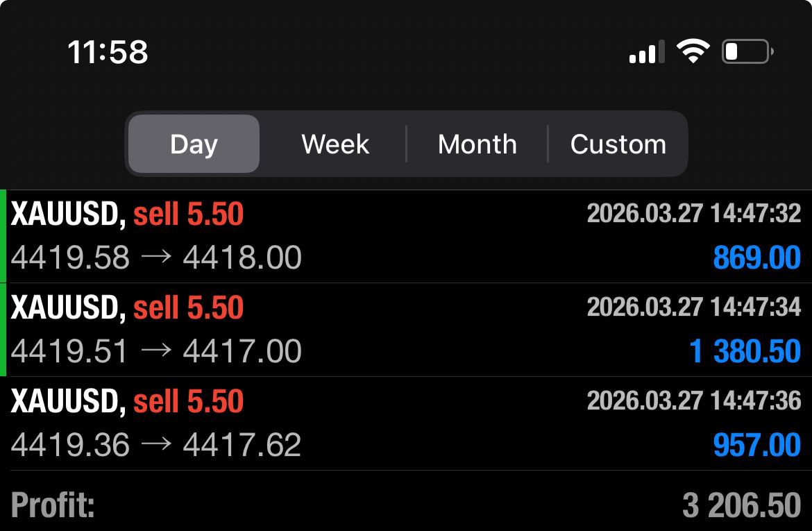Viewport: 812px width, 531px height.
Task: Tap the 4419.58 → 4418.00 price line
Action: point(156,258)
